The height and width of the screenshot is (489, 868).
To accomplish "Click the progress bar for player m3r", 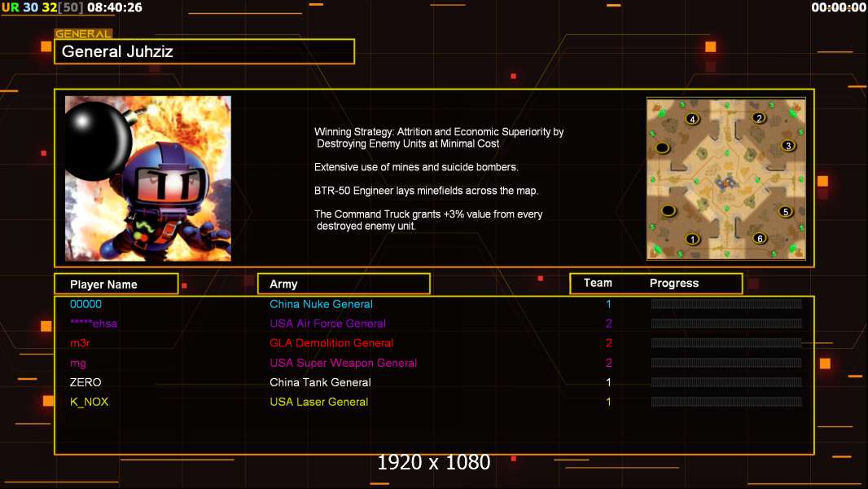I will pos(726,343).
